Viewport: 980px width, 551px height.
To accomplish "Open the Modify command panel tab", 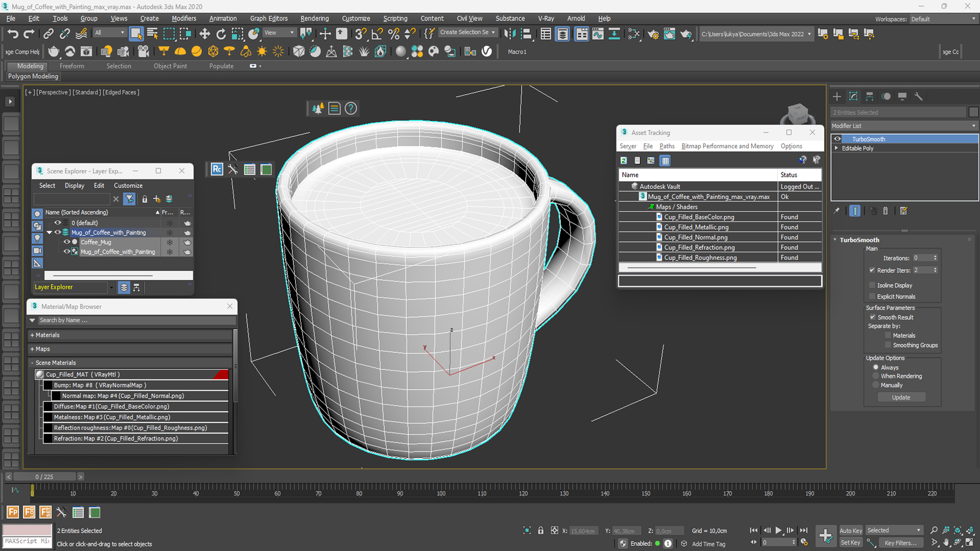I will (853, 96).
